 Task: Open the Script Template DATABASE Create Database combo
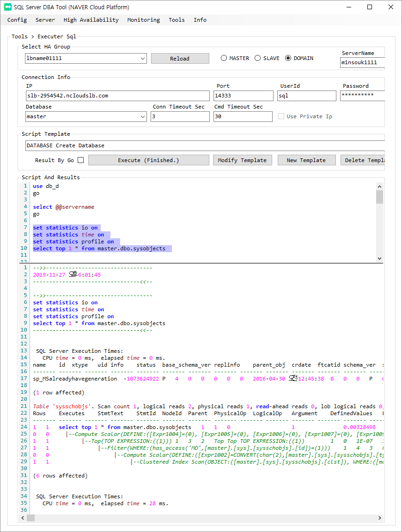point(205,145)
